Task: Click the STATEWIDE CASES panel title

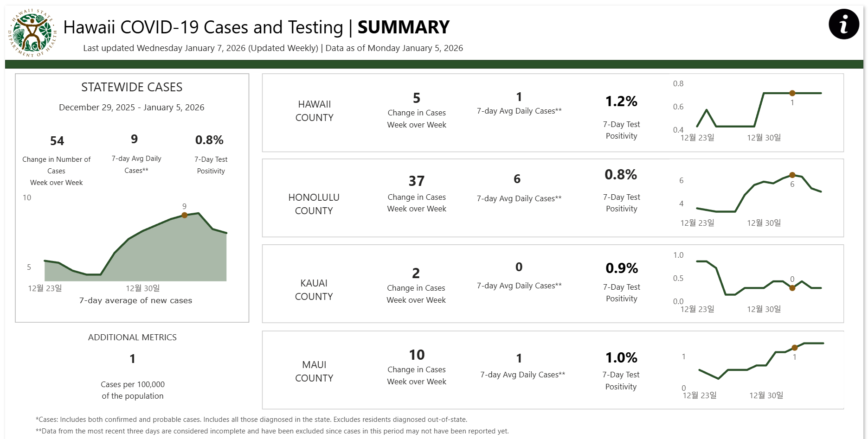Action: (132, 87)
